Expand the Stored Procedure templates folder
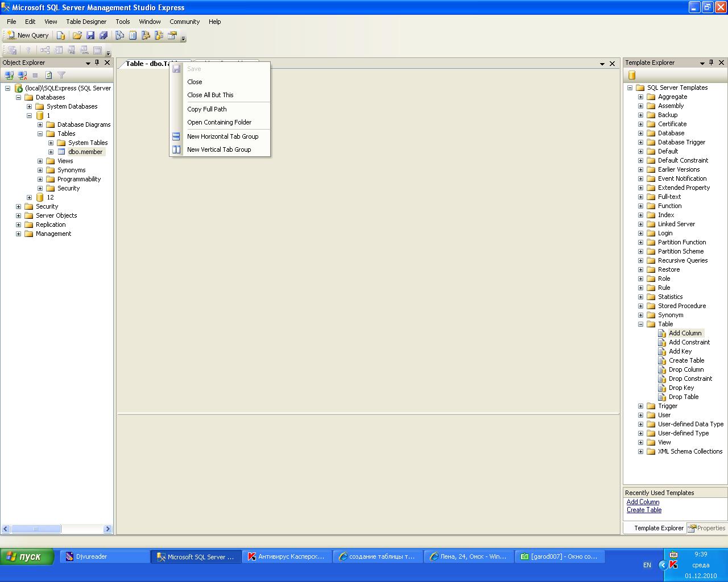Screen dimensions: 728x582 640,306
